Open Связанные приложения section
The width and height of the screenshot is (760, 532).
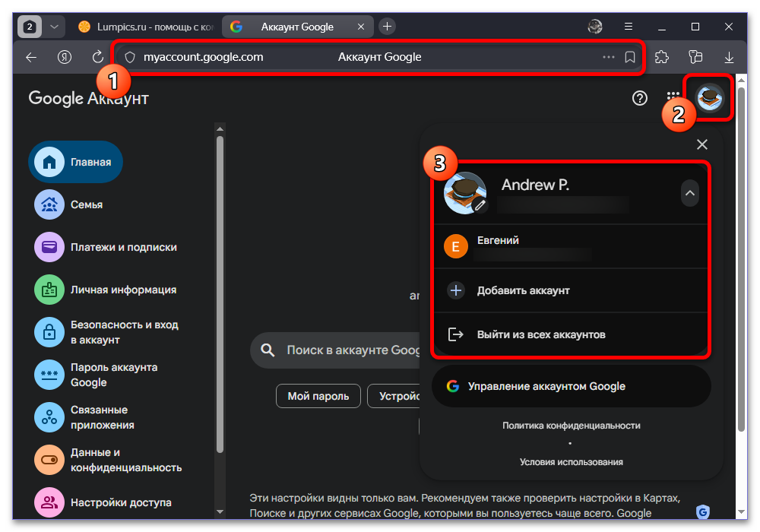coord(84,418)
